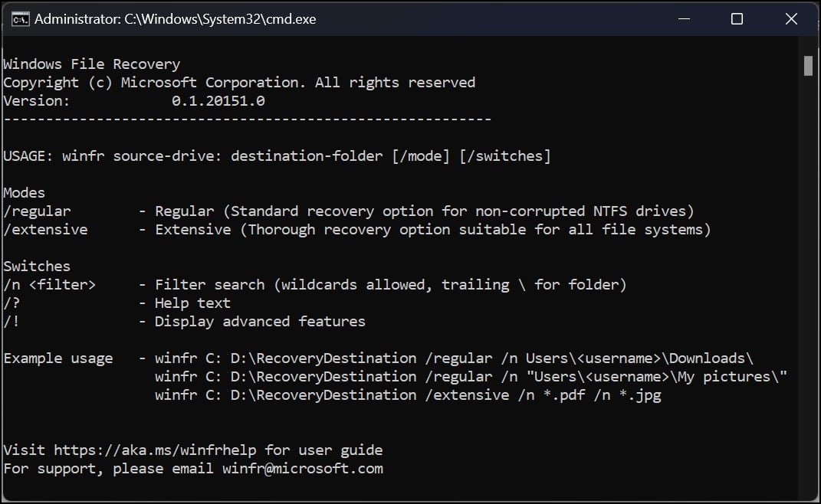Click the /n <filter> switch text

click(x=50, y=285)
